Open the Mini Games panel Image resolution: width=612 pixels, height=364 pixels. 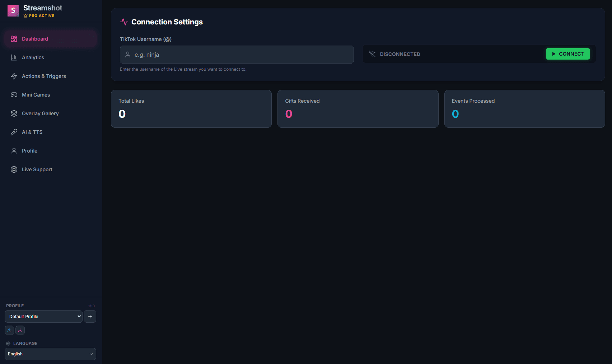coord(36,94)
